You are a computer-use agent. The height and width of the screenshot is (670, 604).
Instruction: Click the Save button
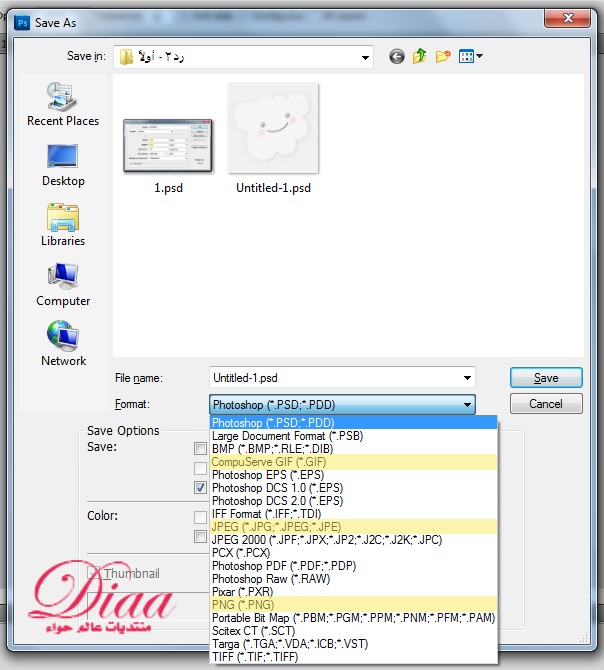[x=546, y=378]
